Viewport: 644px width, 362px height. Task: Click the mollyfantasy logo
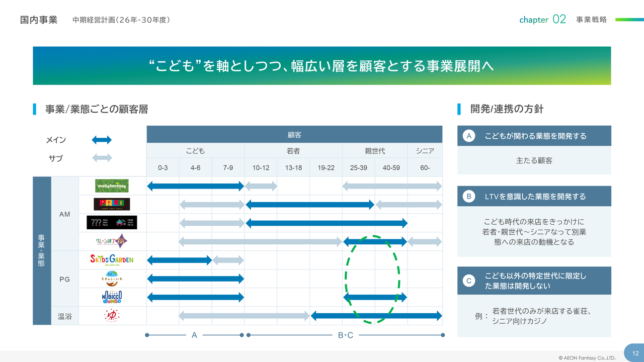coord(112,186)
